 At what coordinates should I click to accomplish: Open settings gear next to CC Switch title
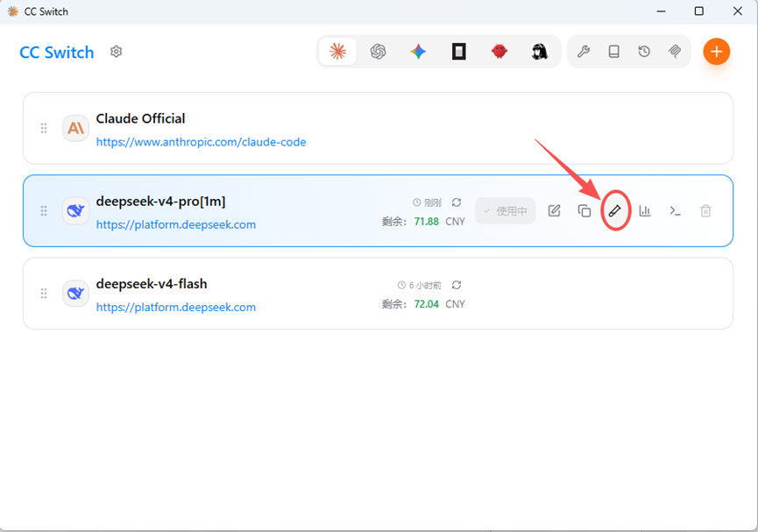point(116,51)
